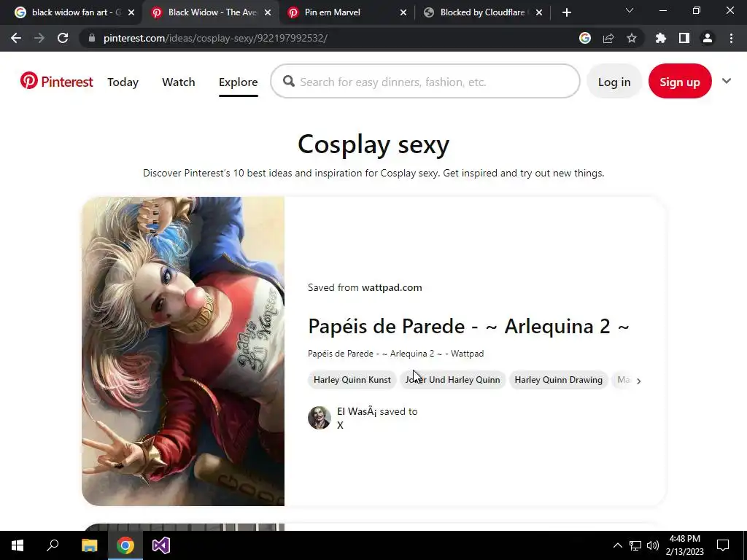Image resolution: width=747 pixels, height=560 pixels.
Task: View site information lock icon
Action: (x=91, y=38)
